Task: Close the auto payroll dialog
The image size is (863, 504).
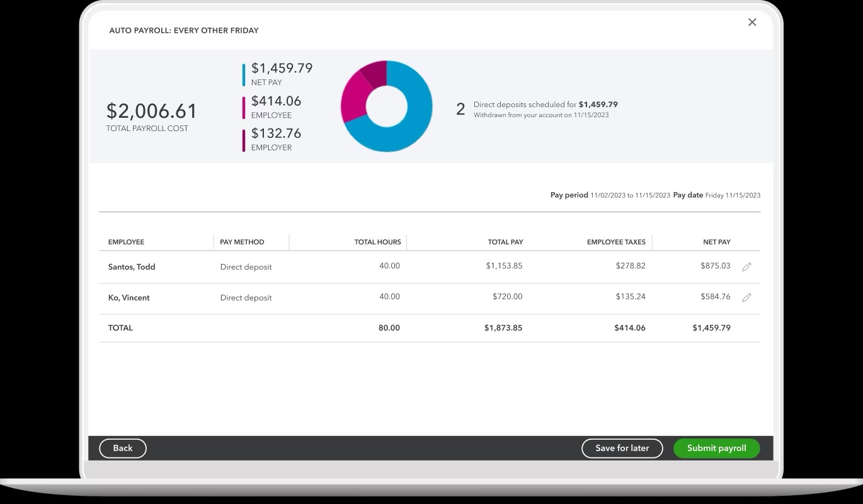Action: pyautogui.click(x=752, y=22)
